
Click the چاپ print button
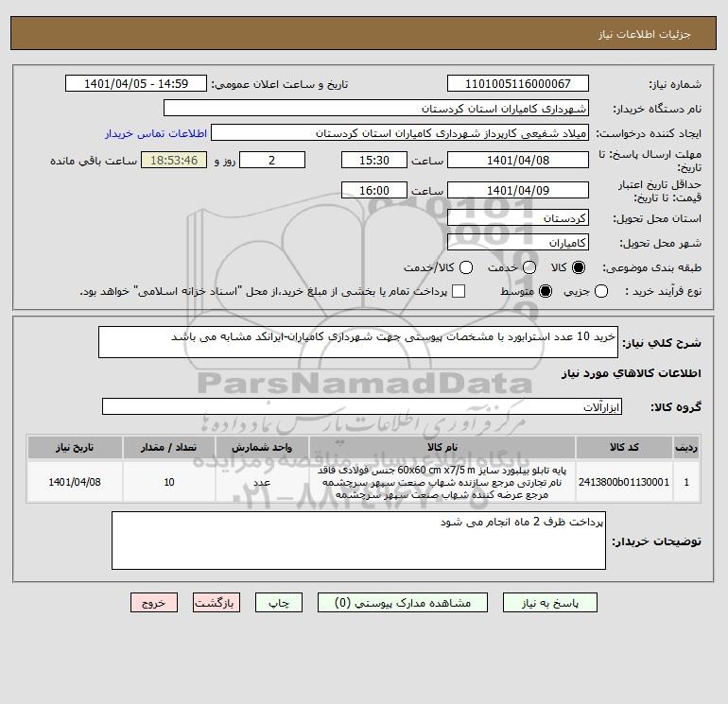279,602
